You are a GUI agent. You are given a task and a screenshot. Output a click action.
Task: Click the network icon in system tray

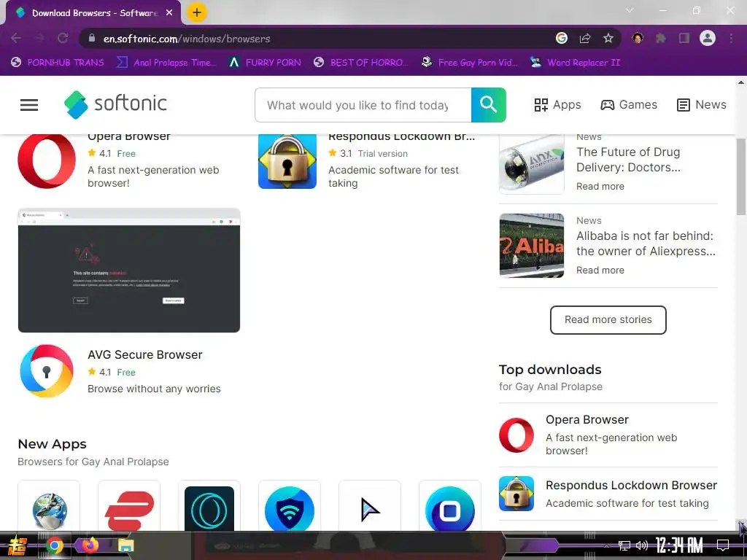click(624, 545)
